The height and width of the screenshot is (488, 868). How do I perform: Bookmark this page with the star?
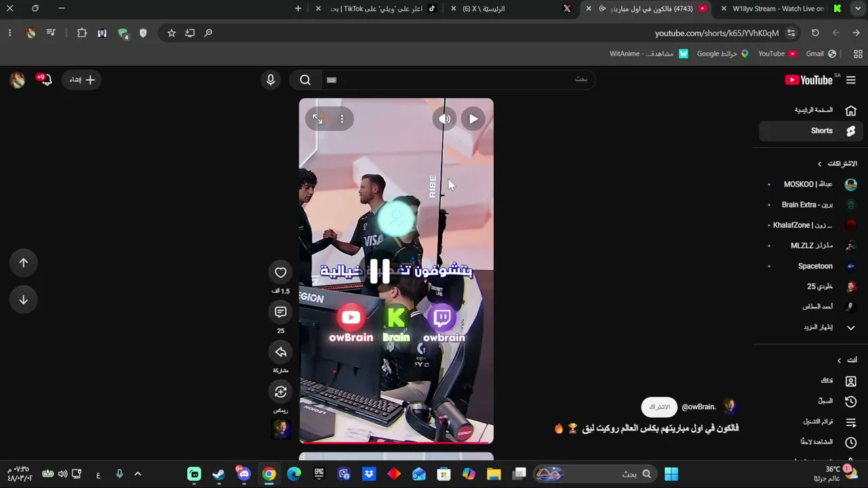point(172,33)
